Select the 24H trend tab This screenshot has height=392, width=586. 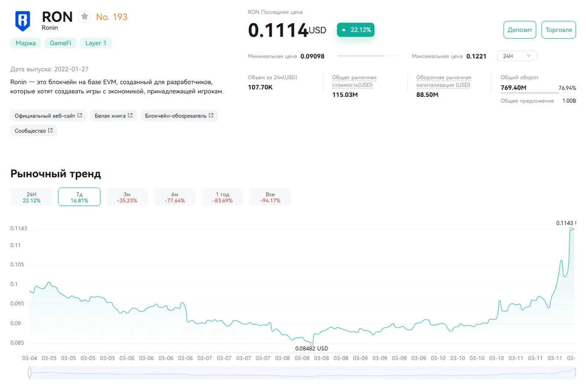[x=31, y=197]
